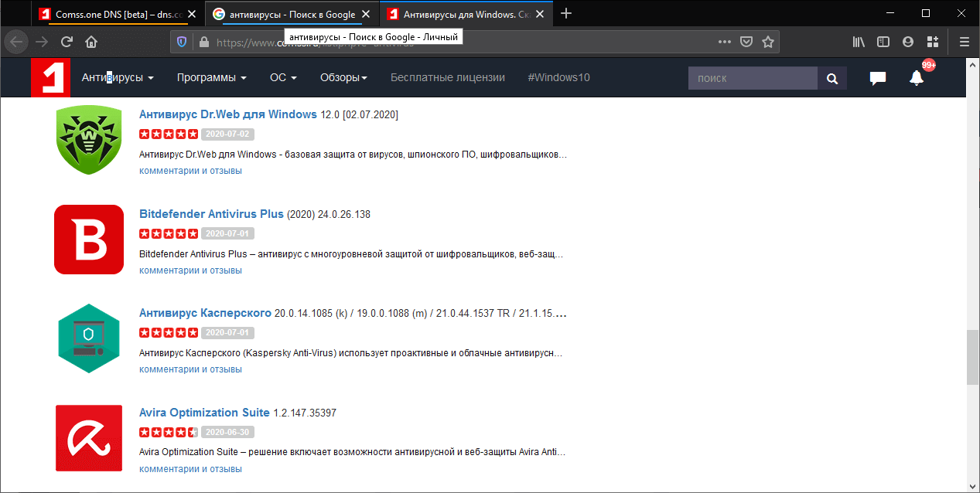Expand the Обзоры menu

[x=343, y=77]
